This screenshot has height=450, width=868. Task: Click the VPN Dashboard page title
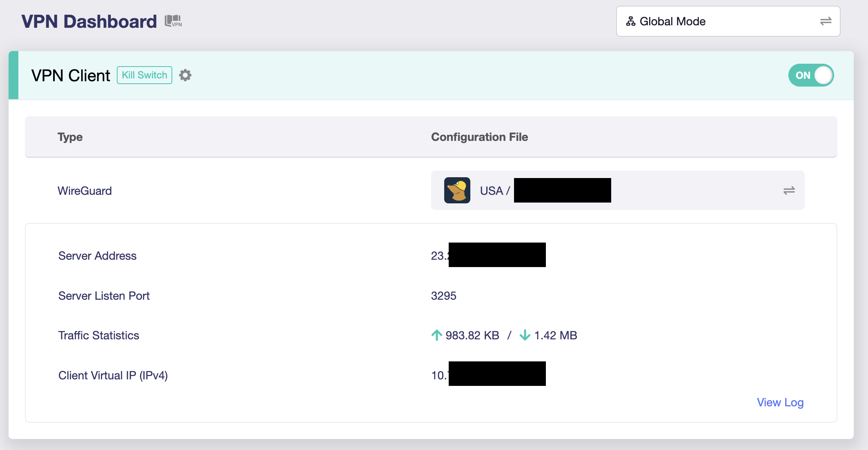tap(89, 21)
